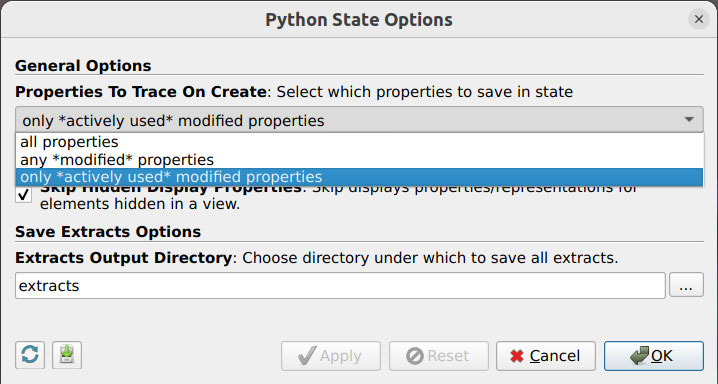Toggle Skip Hidden Display Properties checkbox
The image size is (718, 384).
tap(24, 195)
